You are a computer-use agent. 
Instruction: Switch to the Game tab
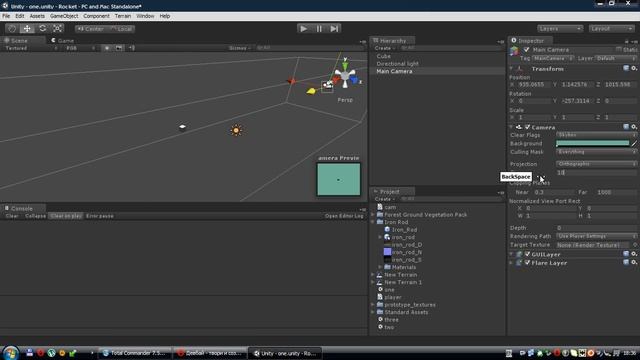pos(63,40)
